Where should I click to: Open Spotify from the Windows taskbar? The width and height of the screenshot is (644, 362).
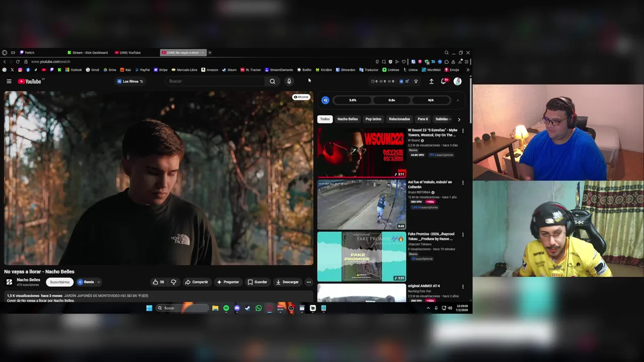[x=226, y=308]
